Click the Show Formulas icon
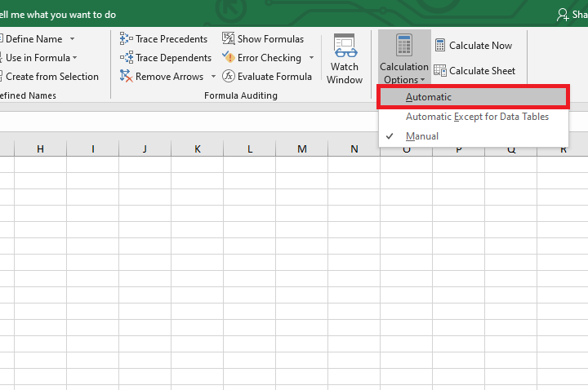 (228, 38)
